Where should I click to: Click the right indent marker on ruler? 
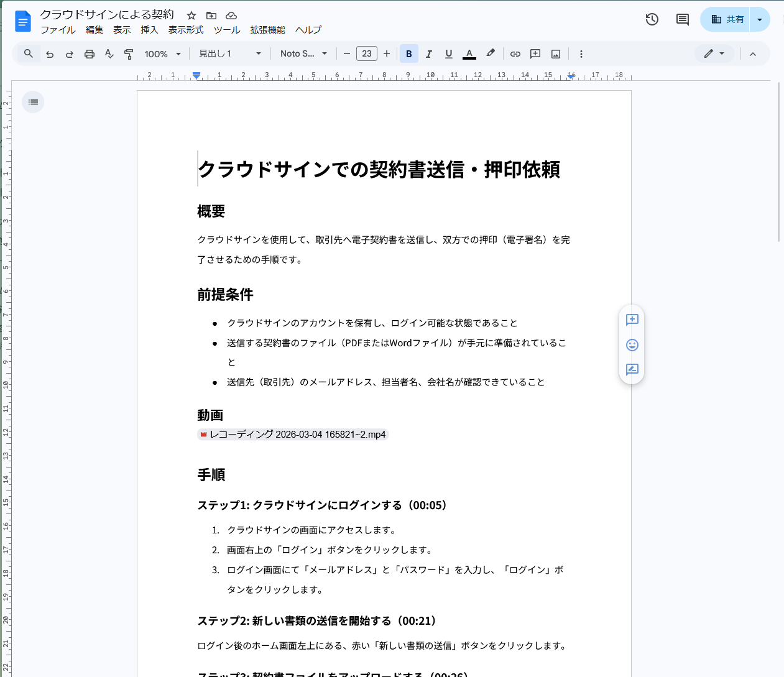click(x=571, y=76)
